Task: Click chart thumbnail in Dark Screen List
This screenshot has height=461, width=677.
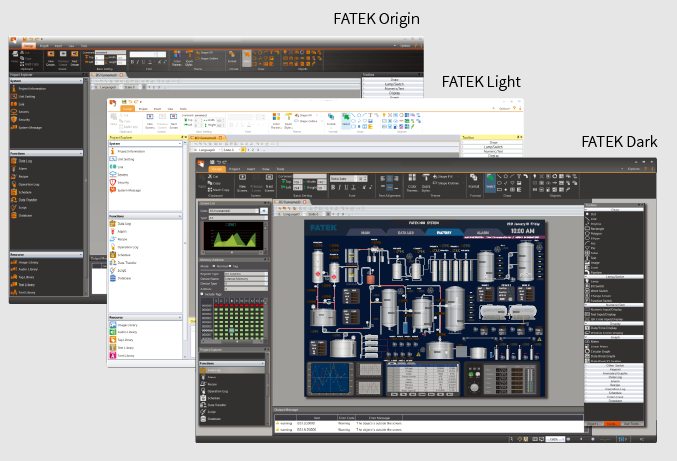Action: (233, 236)
